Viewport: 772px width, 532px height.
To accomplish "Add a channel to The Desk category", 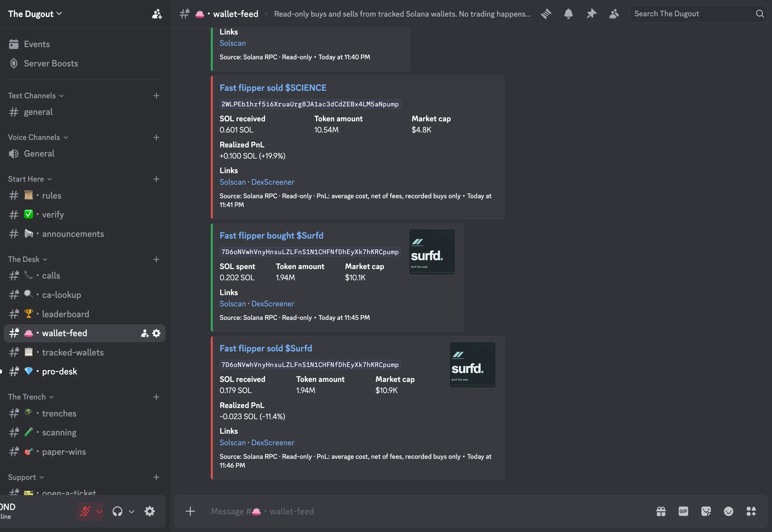I will [x=156, y=260].
